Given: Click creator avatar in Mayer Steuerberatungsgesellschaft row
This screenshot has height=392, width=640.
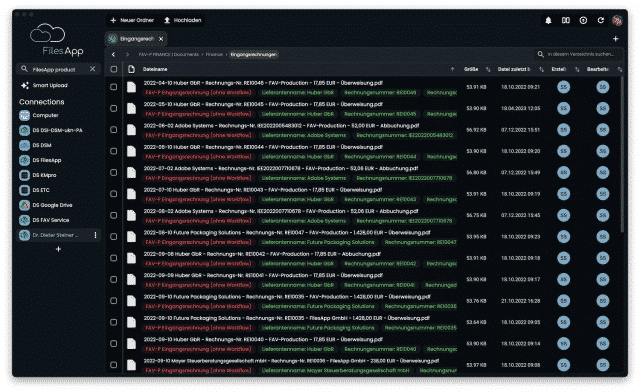Looking at the screenshot, I should tap(564, 365).
